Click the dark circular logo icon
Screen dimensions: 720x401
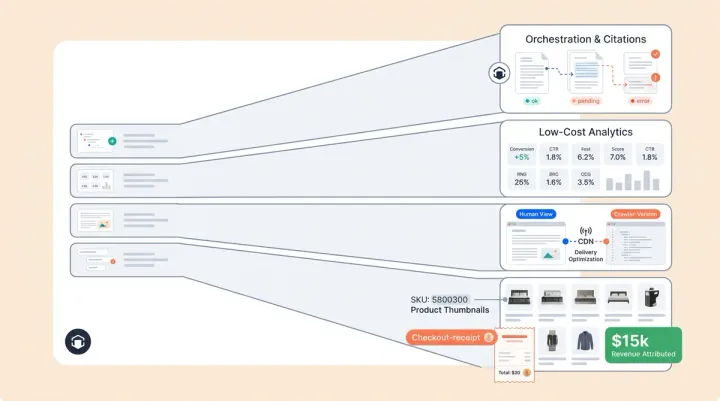[x=78, y=342]
